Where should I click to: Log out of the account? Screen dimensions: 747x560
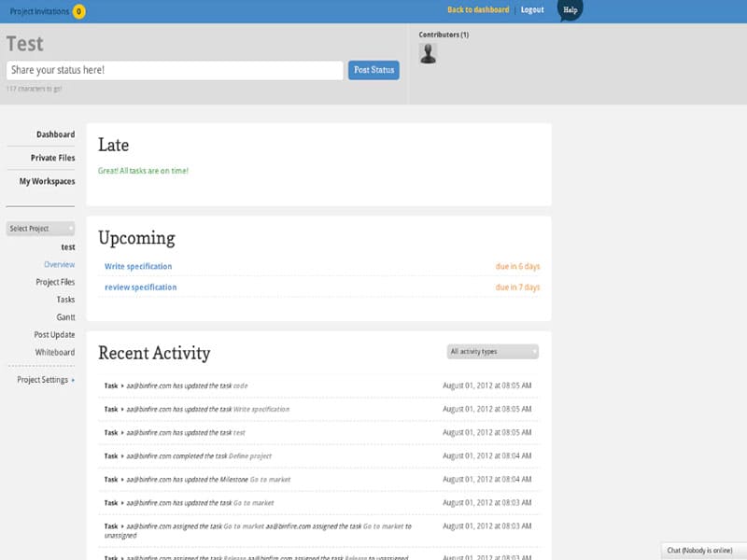pos(532,10)
